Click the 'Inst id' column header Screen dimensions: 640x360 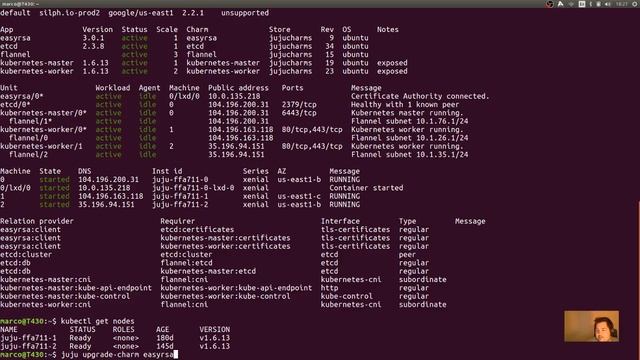coord(167,171)
